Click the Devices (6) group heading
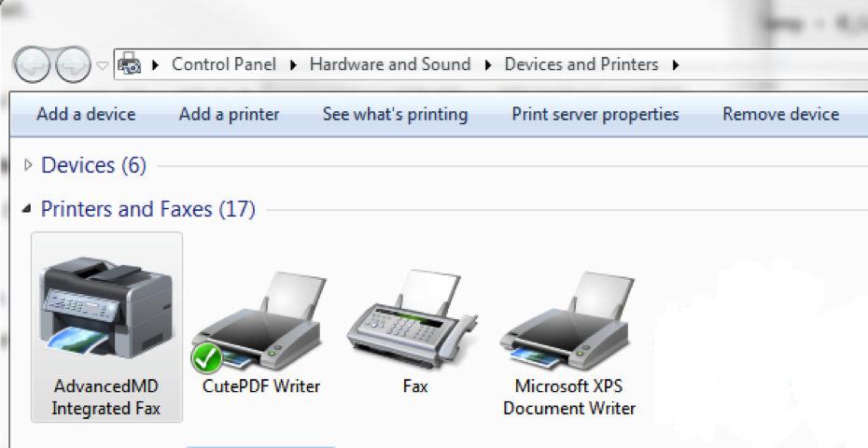The width and height of the screenshot is (868, 448). (93, 165)
